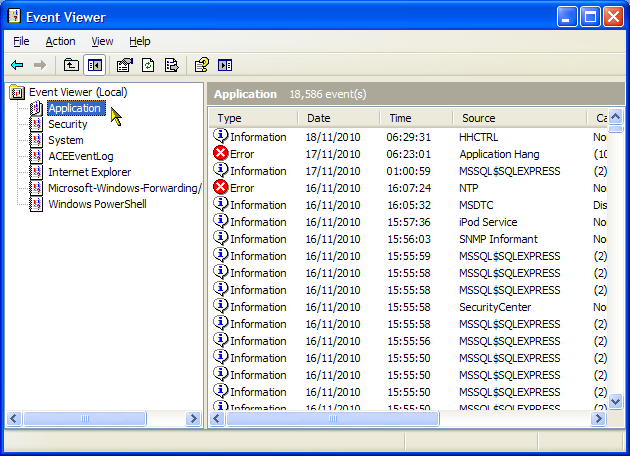Select the Internet Explorer log label
This screenshot has width=630, height=456.
pyautogui.click(x=90, y=172)
